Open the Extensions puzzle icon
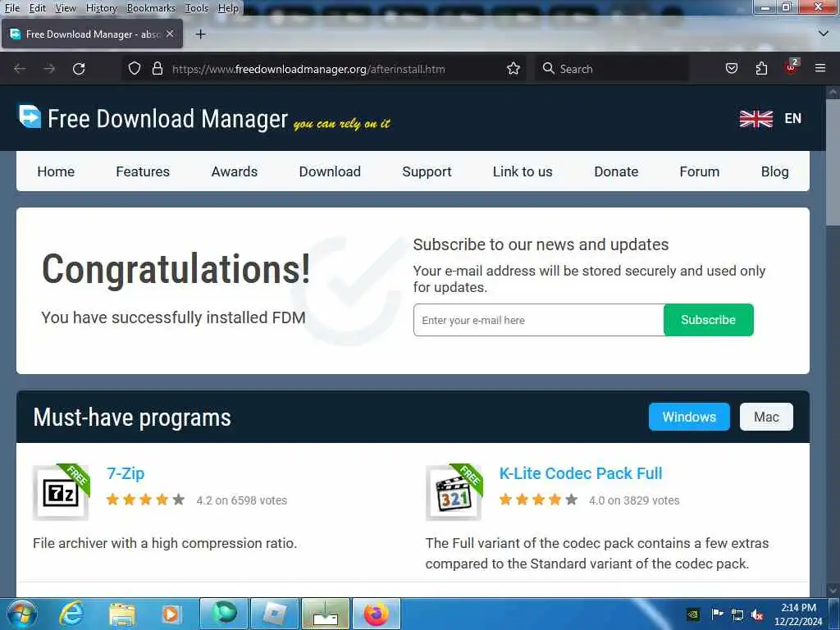Viewport: 840px width, 630px height. pos(761,69)
